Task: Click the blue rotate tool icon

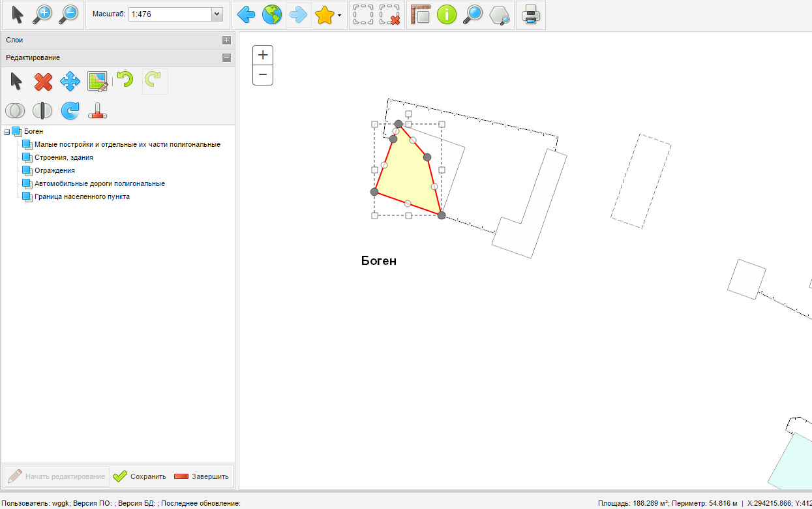Action: click(70, 110)
